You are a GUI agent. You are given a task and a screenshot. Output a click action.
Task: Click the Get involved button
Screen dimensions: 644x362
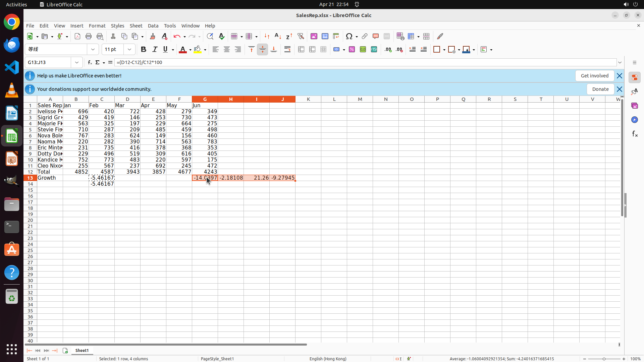coord(594,76)
